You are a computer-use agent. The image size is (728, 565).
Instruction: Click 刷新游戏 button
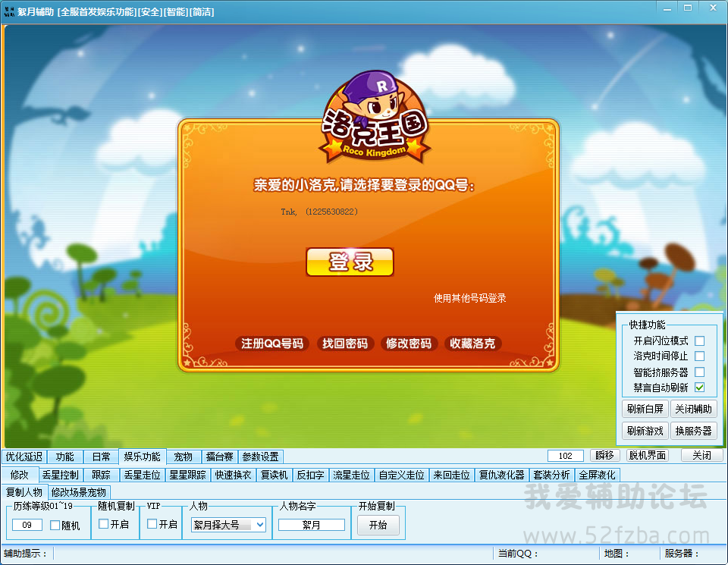click(645, 431)
